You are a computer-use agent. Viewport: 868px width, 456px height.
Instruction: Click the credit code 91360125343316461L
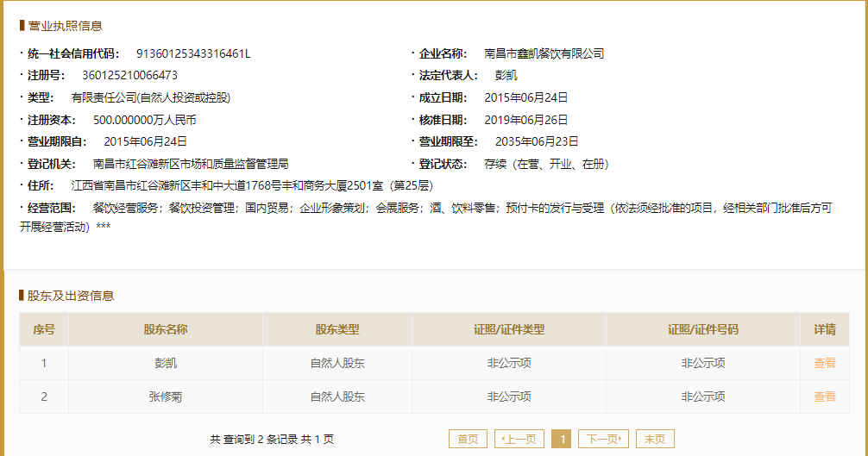(193, 53)
